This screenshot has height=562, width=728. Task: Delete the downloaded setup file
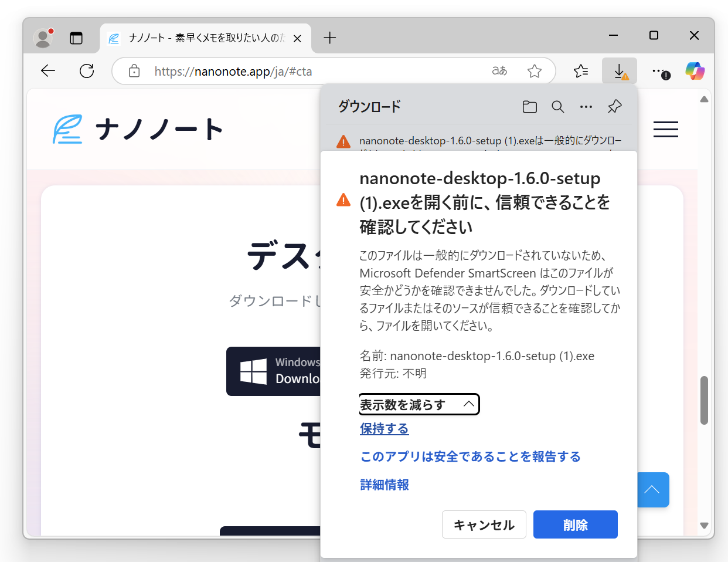(575, 524)
